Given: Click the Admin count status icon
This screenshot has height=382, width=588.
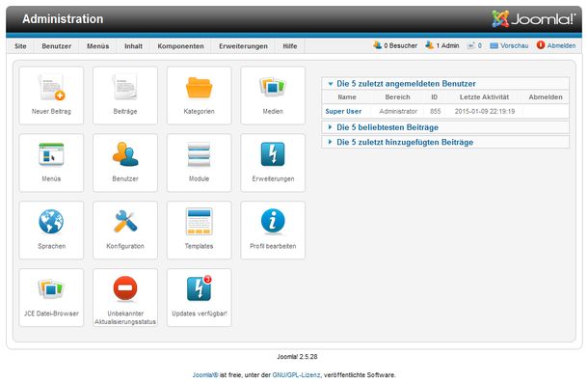Looking at the screenshot, I should tap(429, 45).
